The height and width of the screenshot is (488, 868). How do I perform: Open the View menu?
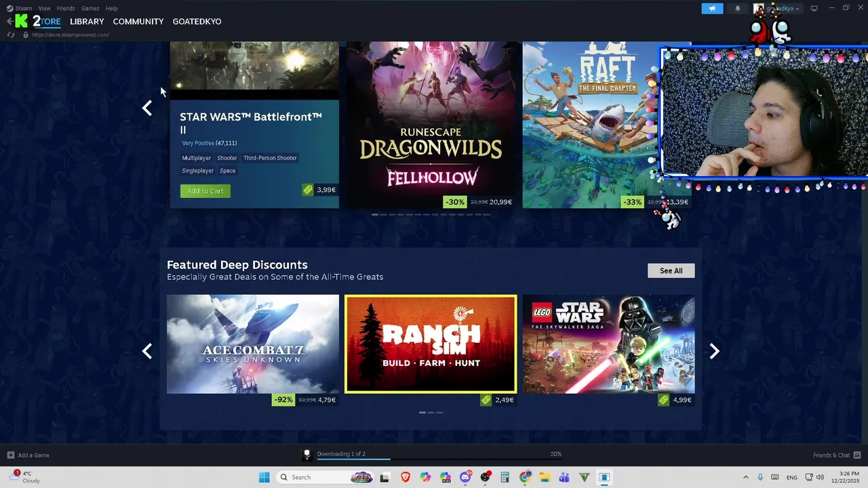coord(45,8)
